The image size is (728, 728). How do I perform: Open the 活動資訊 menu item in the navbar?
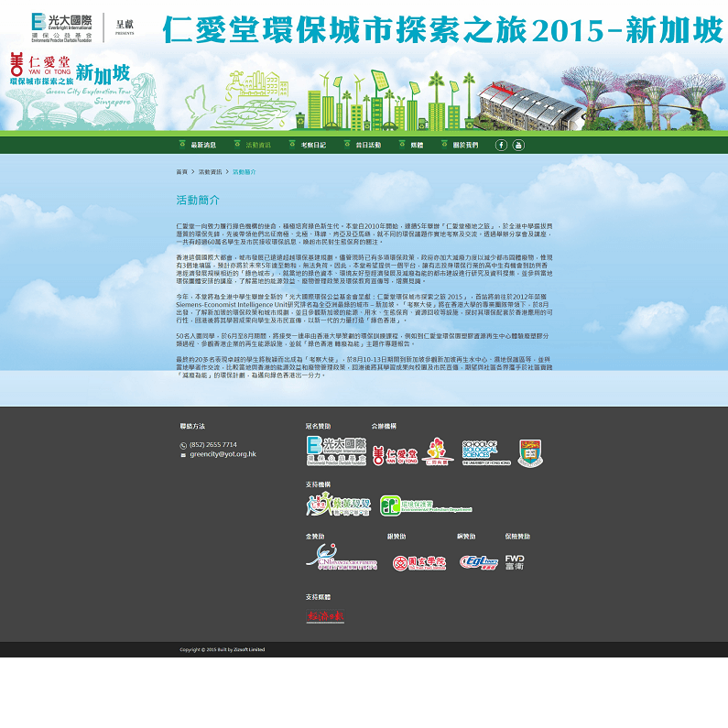coord(258,146)
